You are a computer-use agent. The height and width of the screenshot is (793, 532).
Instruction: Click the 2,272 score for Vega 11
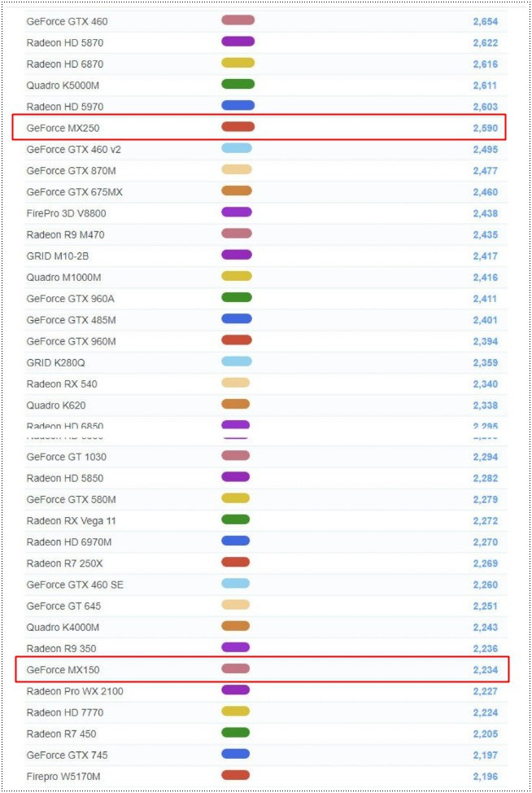pos(485,521)
